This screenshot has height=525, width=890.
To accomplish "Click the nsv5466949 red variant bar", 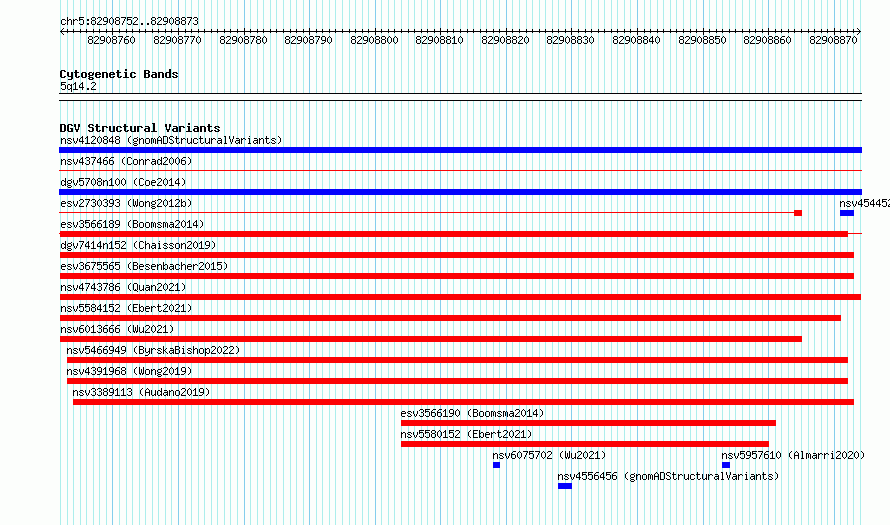I will tap(457, 360).
